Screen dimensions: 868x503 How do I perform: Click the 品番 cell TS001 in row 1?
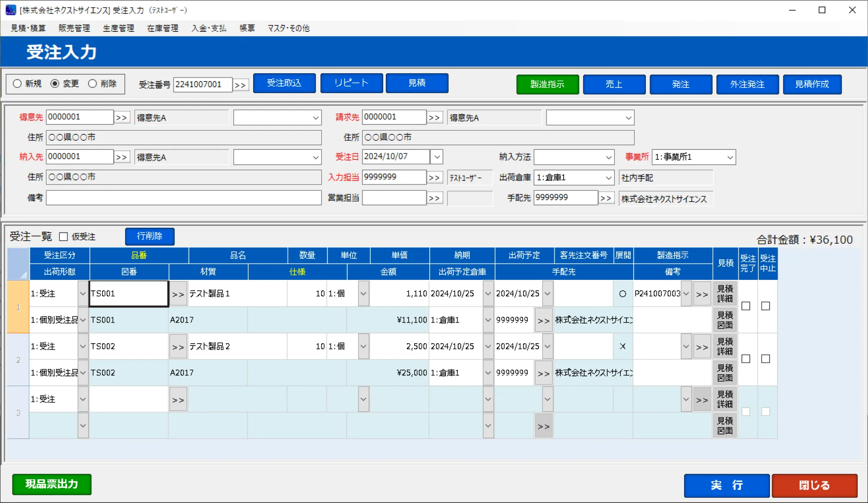coord(129,294)
